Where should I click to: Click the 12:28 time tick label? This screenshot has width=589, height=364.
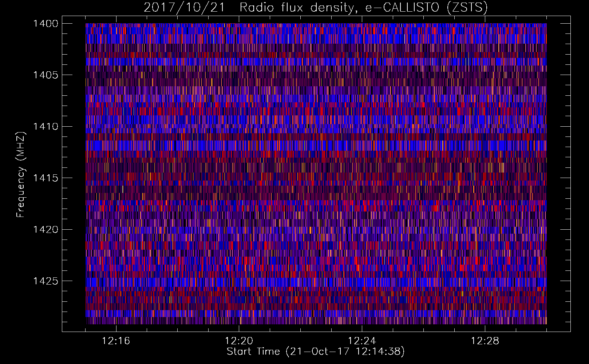[x=485, y=341]
